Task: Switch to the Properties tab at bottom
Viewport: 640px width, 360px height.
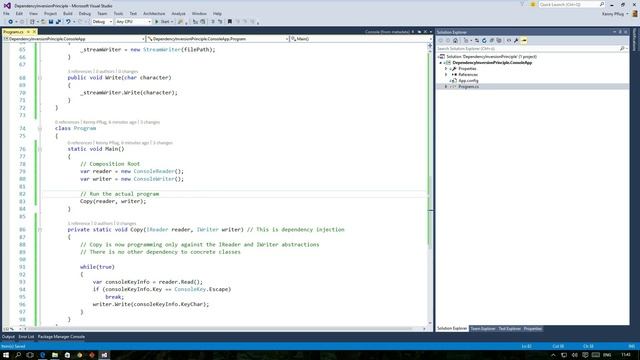Action: pyautogui.click(x=533, y=329)
